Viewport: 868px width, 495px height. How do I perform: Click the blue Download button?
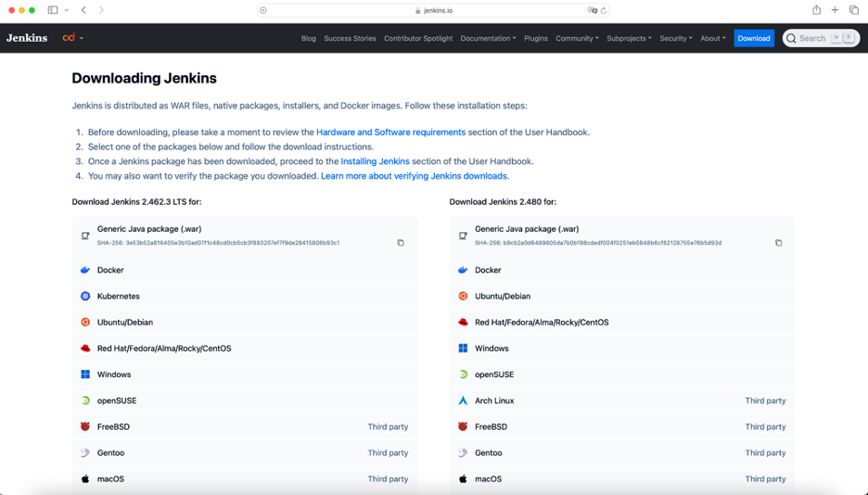[x=753, y=38]
